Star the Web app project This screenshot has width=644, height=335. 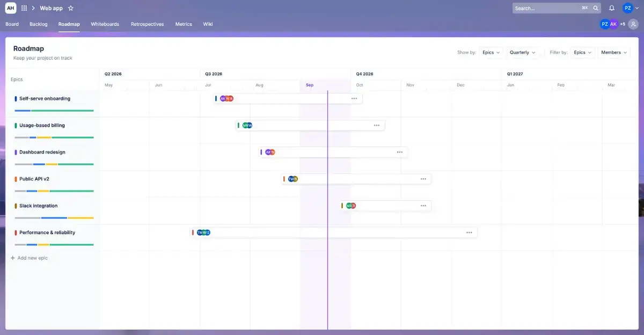point(71,8)
